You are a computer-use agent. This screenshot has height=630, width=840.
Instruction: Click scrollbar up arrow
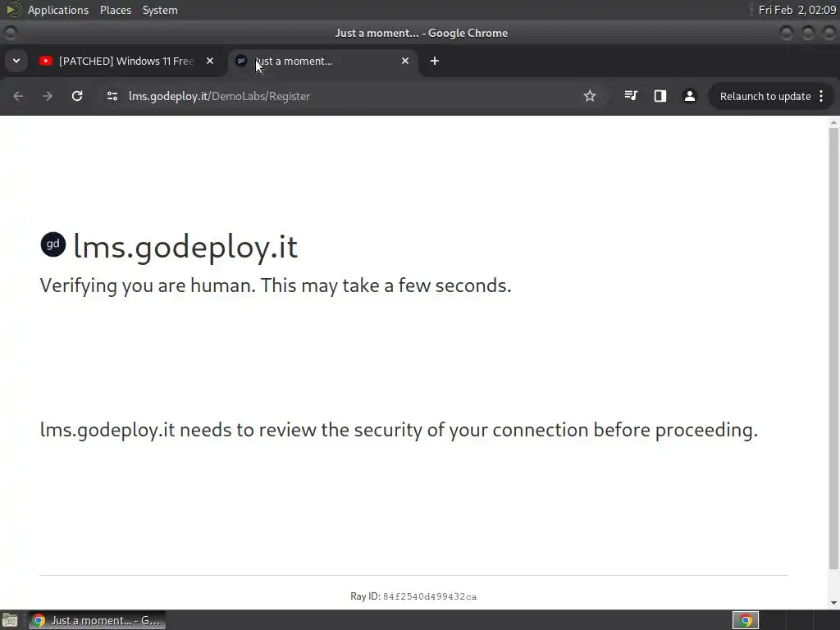[833, 123]
